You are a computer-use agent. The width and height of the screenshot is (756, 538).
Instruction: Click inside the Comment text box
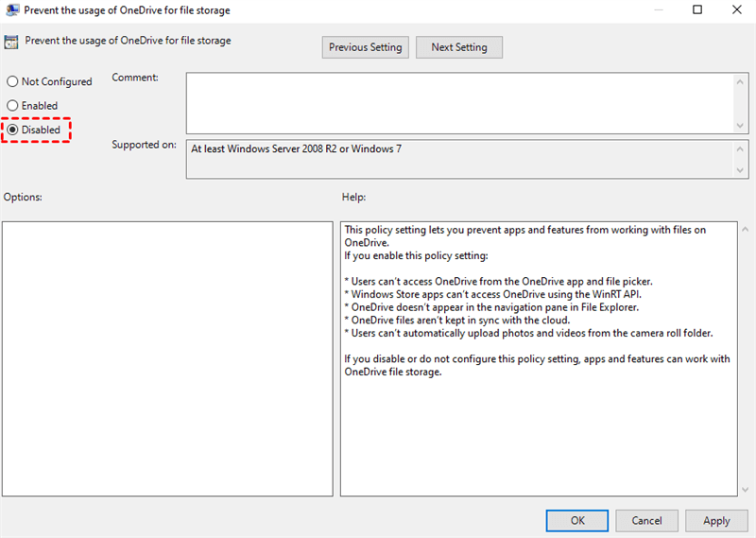(x=458, y=103)
